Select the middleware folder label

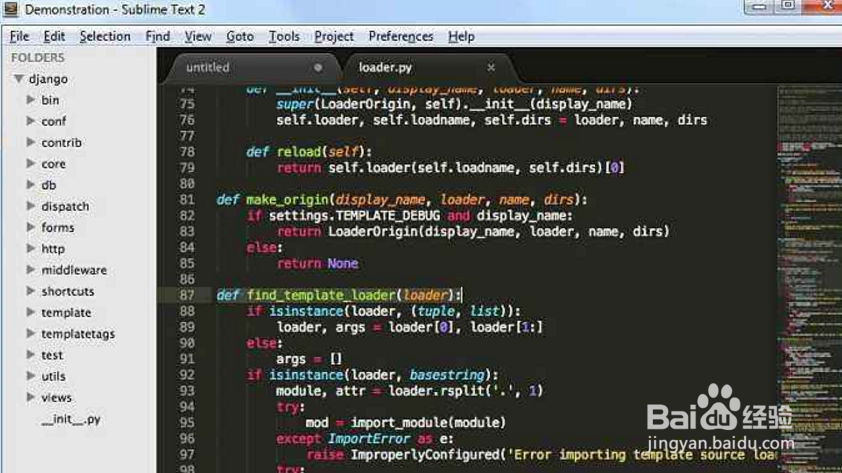pos(74,271)
